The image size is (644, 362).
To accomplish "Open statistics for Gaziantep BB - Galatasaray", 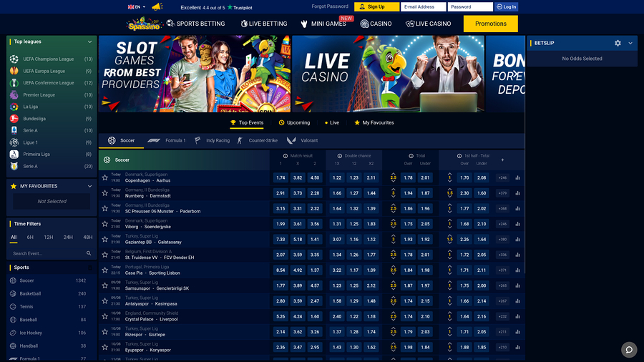I will 517,239.
